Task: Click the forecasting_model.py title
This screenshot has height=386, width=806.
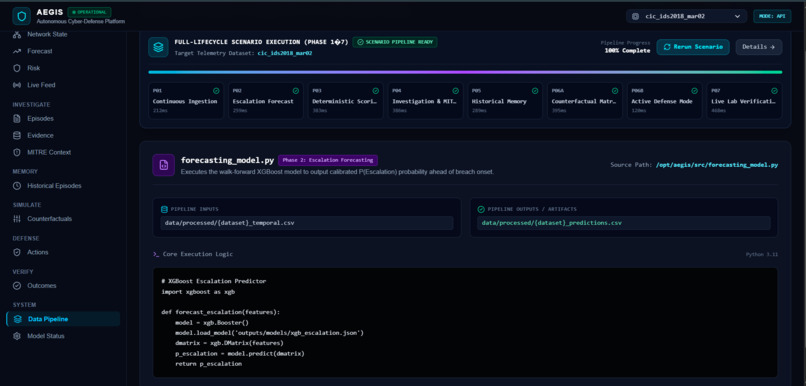Action: [x=227, y=160]
